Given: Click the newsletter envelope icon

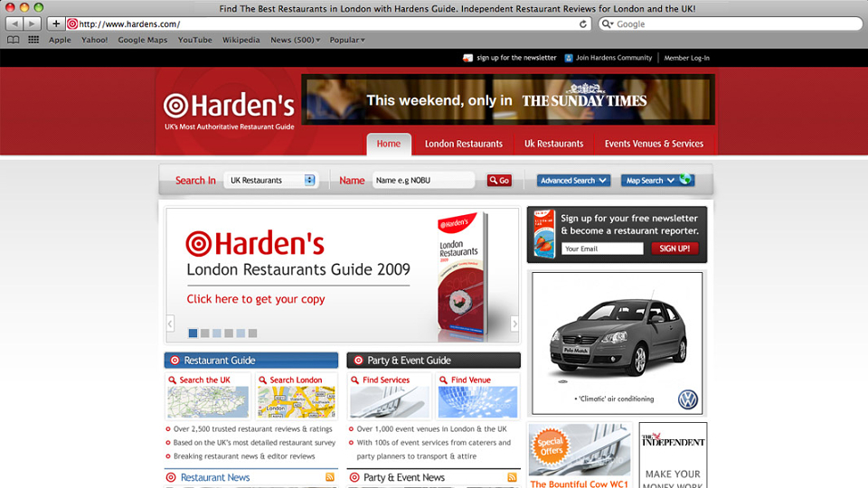Looking at the screenshot, I should pos(467,58).
